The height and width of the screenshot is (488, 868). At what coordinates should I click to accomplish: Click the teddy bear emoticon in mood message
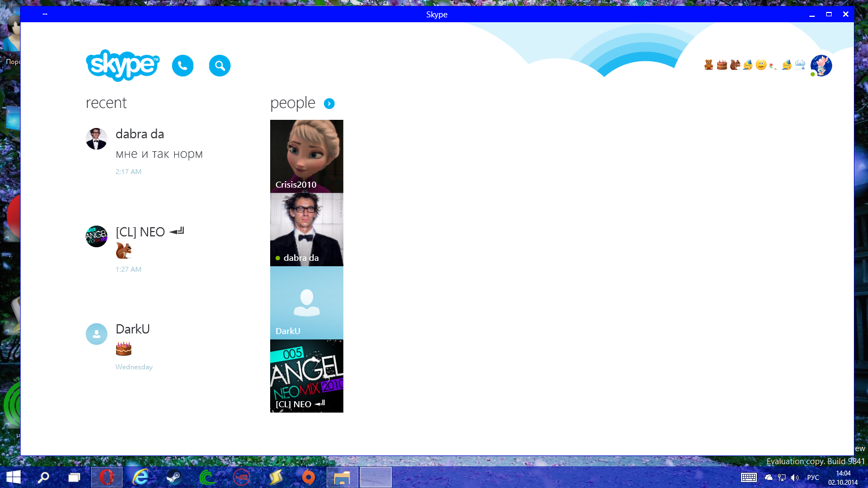click(x=709, y=65)
